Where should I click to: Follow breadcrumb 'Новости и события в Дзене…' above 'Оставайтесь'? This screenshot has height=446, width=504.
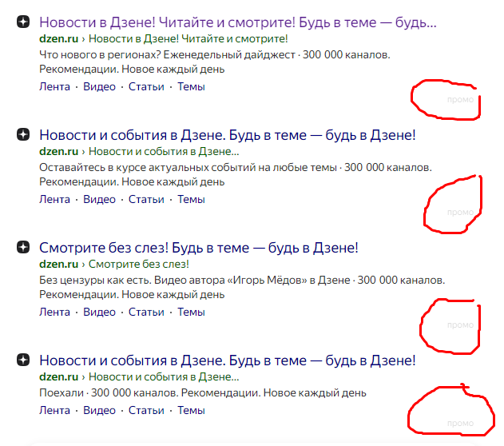[164, 151]
